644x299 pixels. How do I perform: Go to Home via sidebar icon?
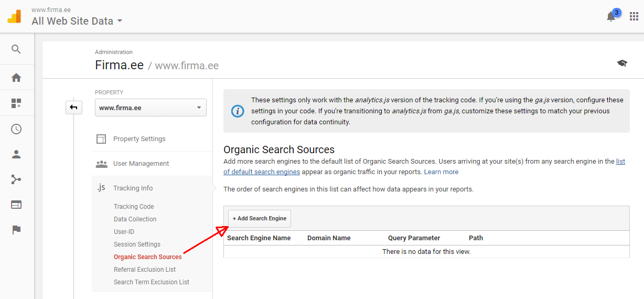(x=16, y=78)
